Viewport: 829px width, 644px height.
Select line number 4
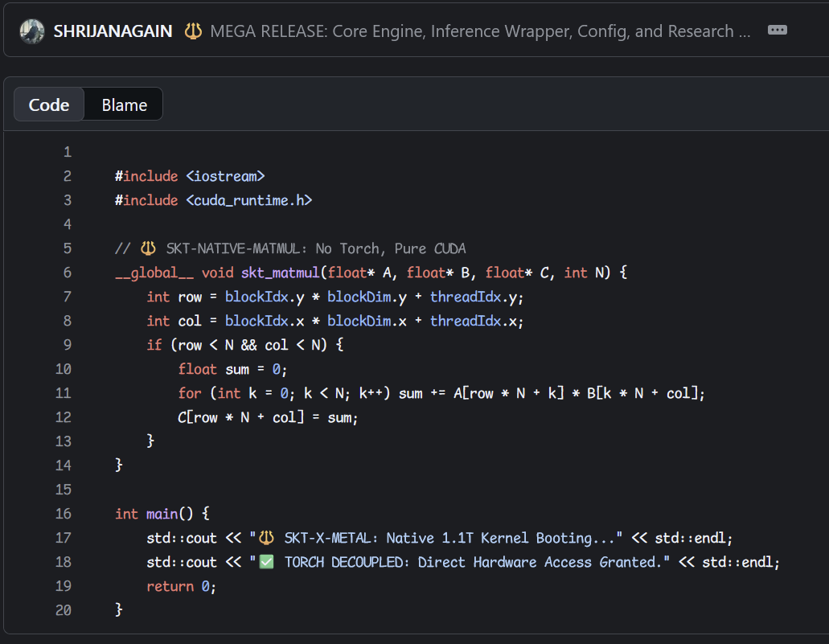(68, 224)
